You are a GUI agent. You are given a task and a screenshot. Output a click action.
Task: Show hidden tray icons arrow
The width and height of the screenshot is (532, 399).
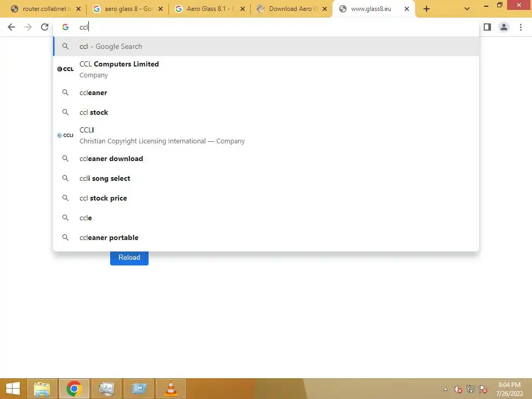(445, 389)
